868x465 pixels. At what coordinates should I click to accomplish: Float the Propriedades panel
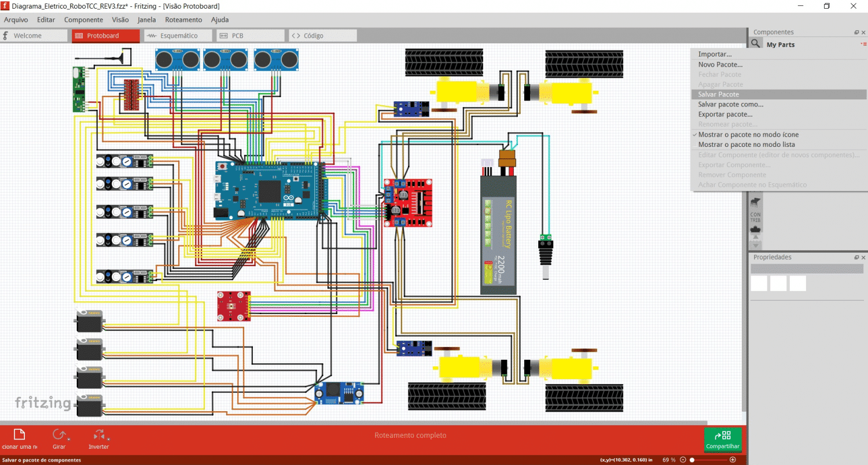[856, 257]
